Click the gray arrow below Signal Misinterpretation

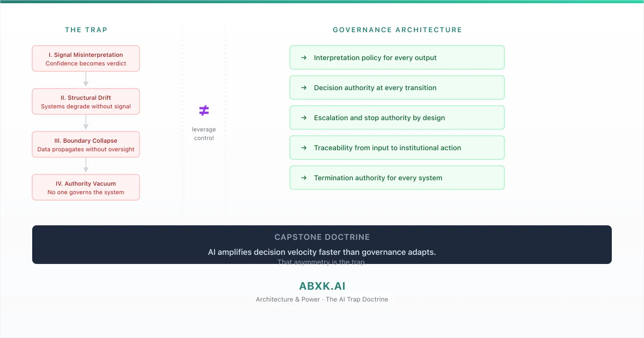(x=86, y=79)
